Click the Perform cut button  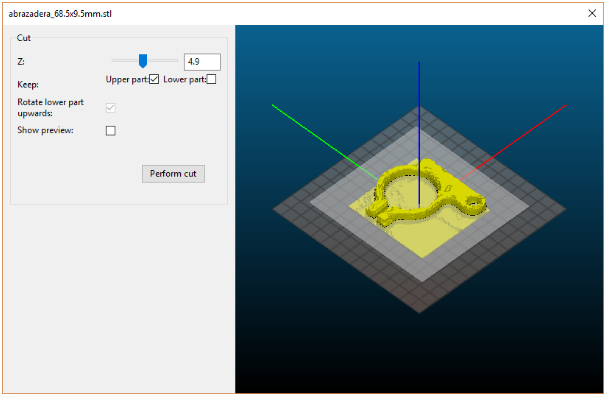(173, 173)
